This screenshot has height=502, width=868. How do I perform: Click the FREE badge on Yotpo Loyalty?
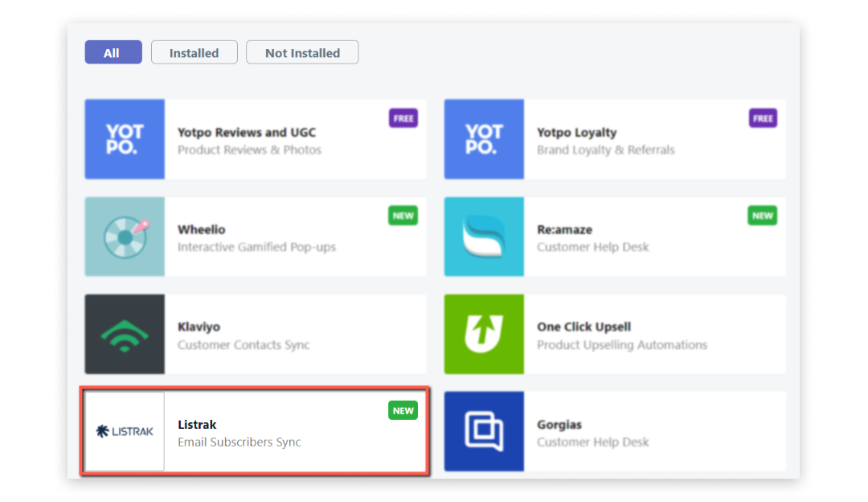pyautogui.click(x=763, y=118)
